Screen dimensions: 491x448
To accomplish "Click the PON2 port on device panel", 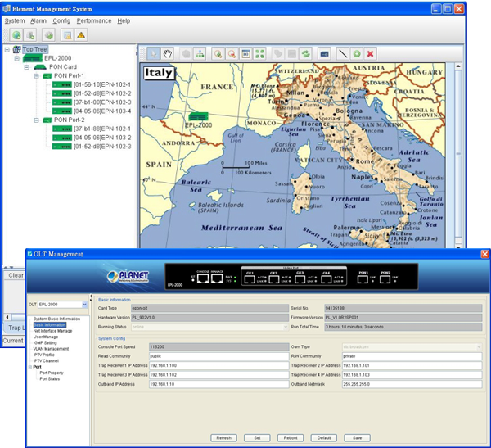I will pyautogui.click(x=385, y=278).
